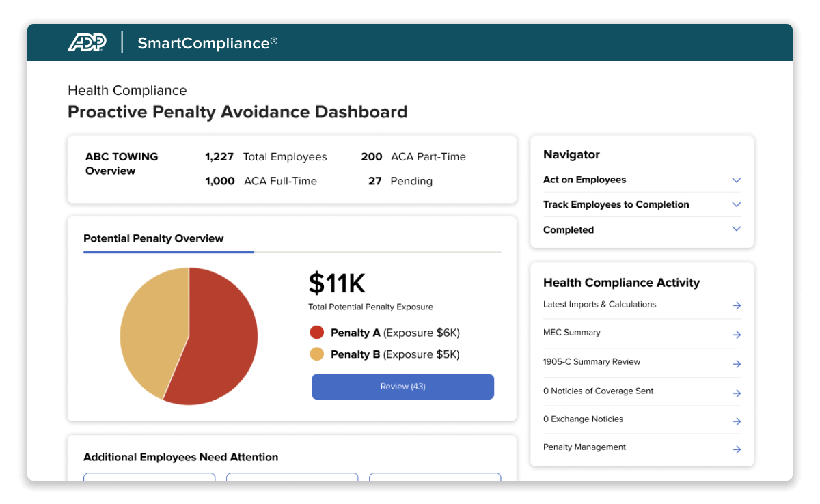The image size is (820, 504).
Task: Open 1905-C Summary Review using its arrow
Action: [737, 363]
